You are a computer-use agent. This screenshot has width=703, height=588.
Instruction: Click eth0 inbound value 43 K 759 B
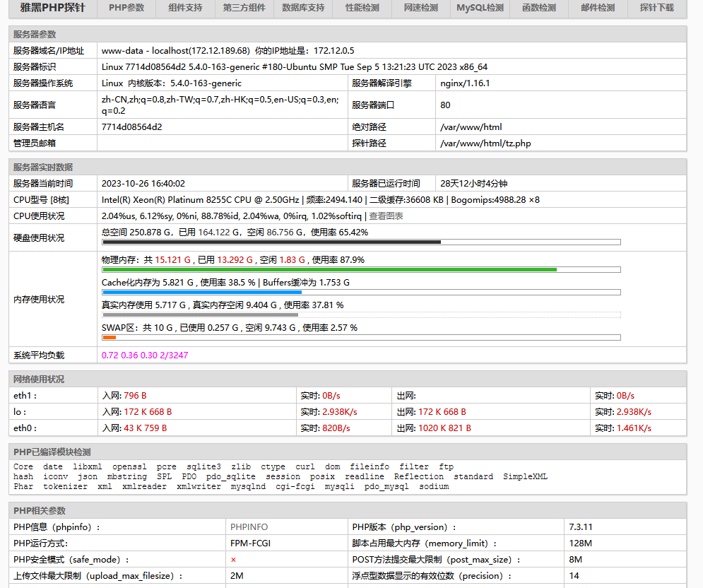146,428
